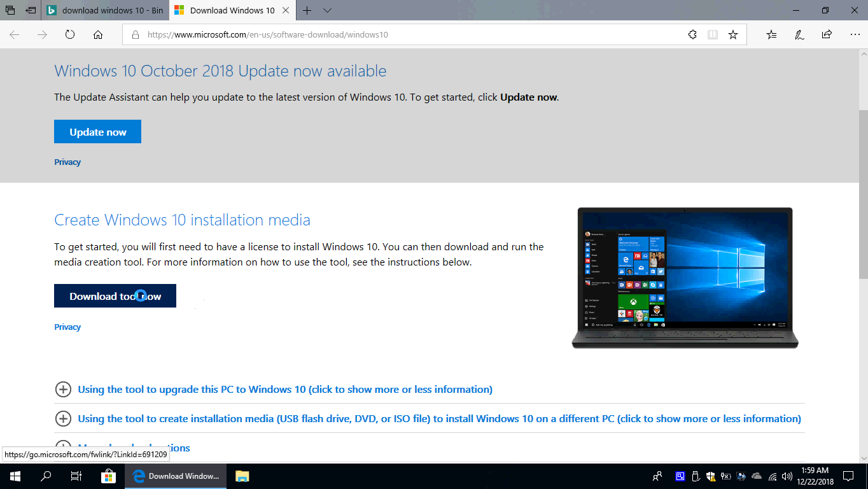Click the Update now button
The image size is (868, 489).
point(97,132)
